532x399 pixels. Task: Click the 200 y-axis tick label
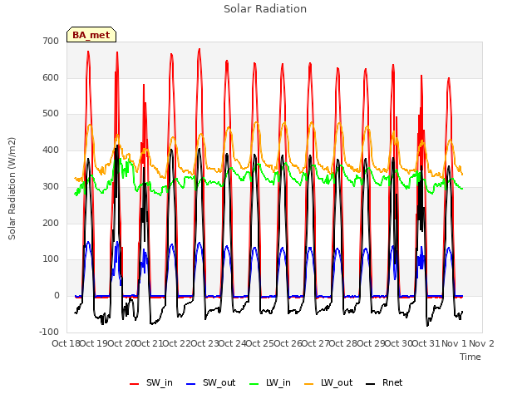51,224
